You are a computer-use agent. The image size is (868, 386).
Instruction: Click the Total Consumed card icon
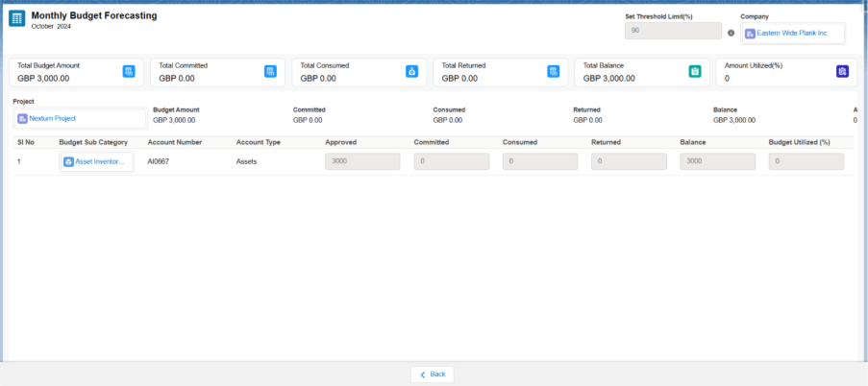coord(411,71)
